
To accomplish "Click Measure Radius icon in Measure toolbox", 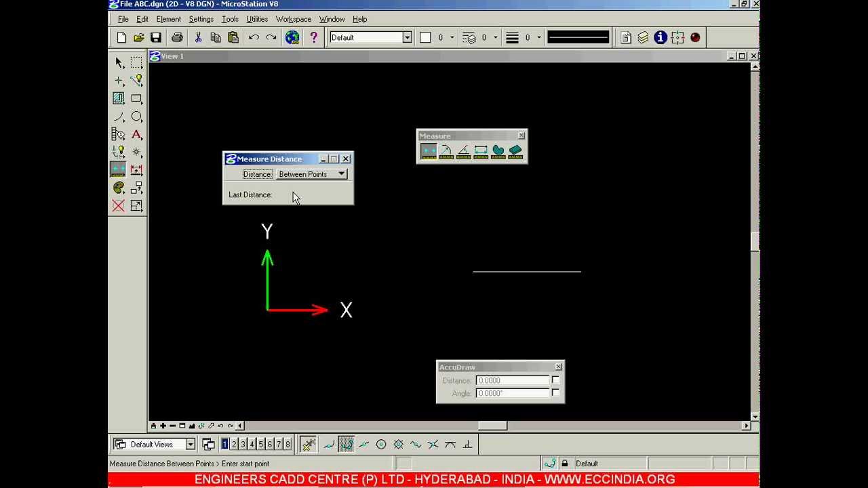I will click(446, 152).
